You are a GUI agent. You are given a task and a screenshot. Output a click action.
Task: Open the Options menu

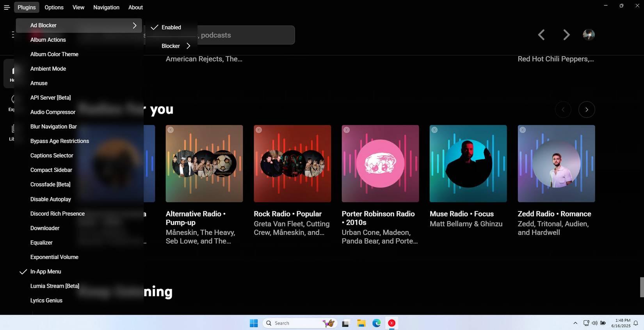tap(54, 7)
